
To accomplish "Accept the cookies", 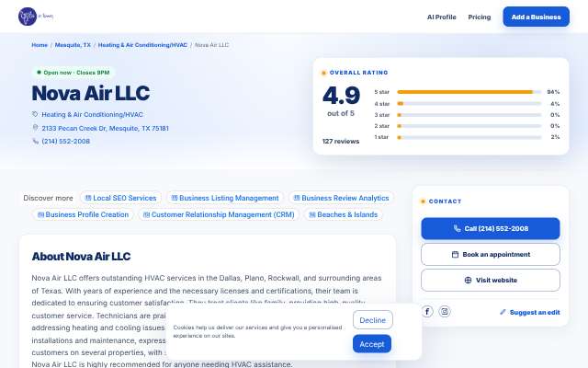I will pos(371,344).
